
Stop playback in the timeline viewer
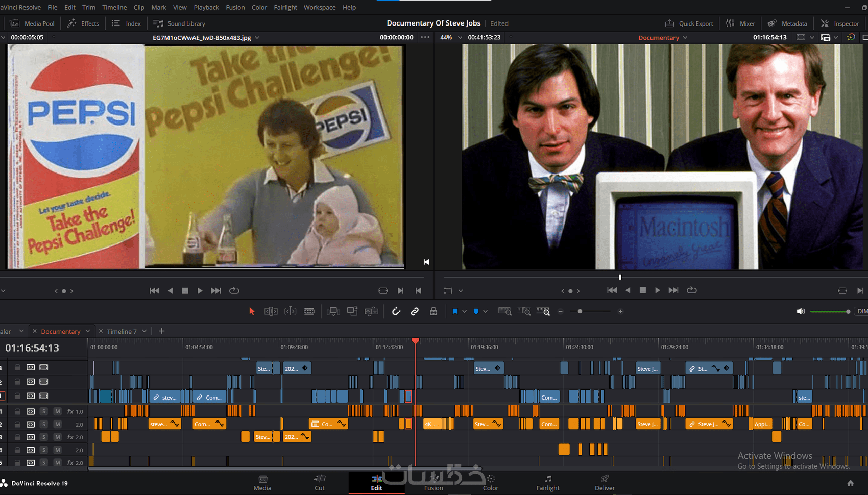click(643, 290)
